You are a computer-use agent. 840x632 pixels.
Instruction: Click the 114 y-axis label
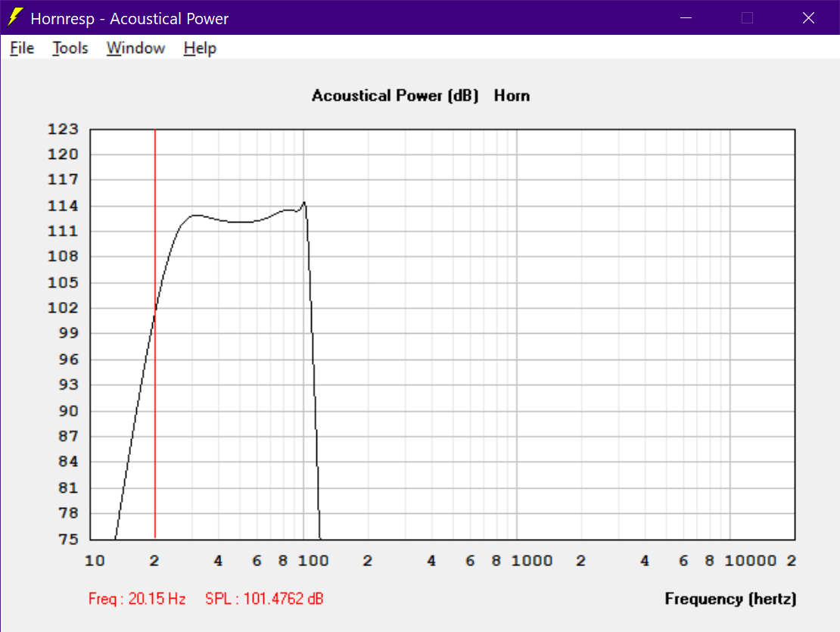(x=64, y=206)
